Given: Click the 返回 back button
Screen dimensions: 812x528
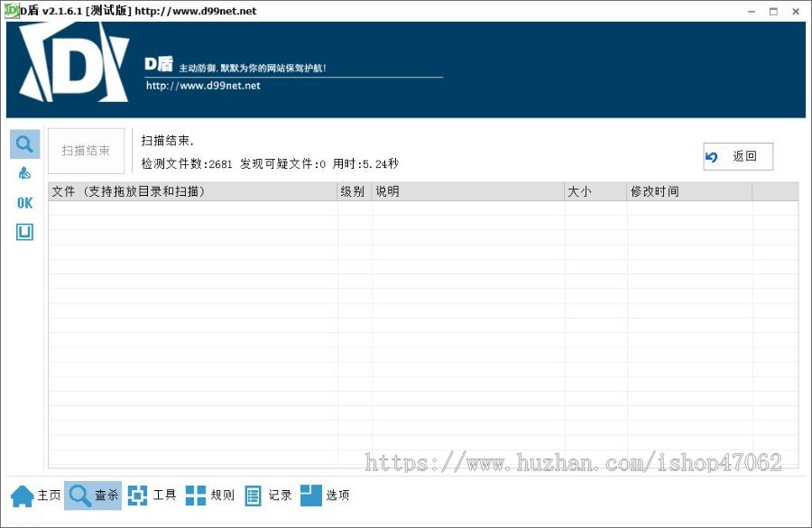Looking at the screenshot, I should pos(738,156).
